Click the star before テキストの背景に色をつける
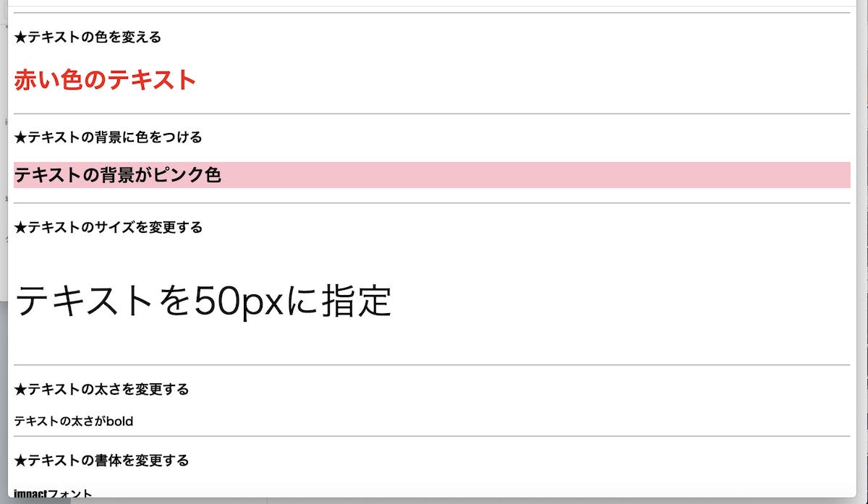 21,137
